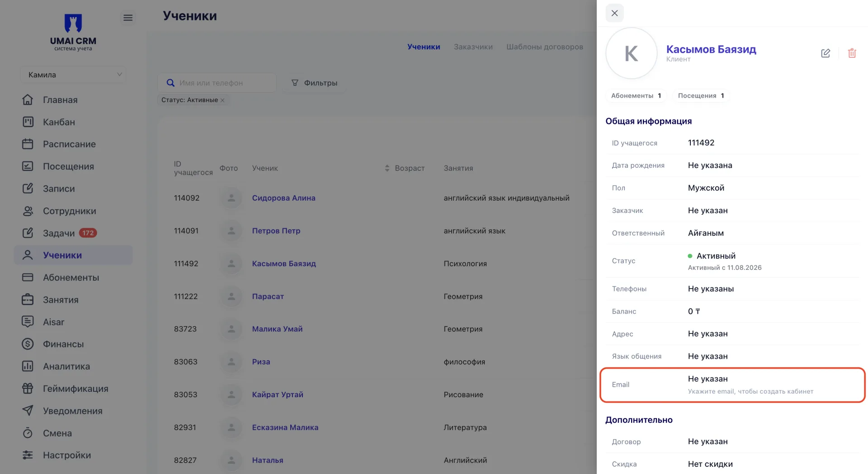Open student Кайрат Уртай
Screen dimensions: 868x474
tap(278, 394)
